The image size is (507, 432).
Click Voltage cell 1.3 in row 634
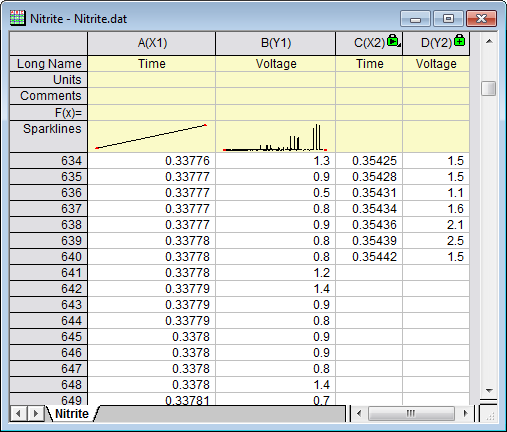(276, 161)
